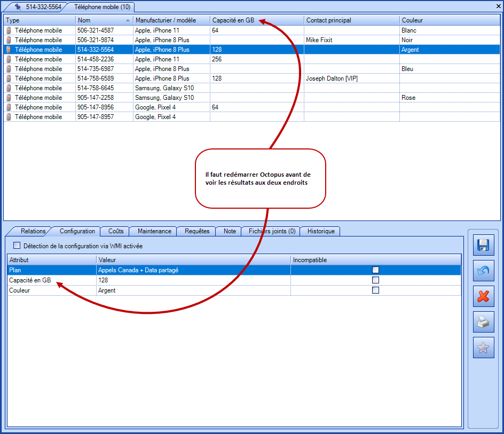Viewport: 504px width, 434px height.
Task: Toggle the Incompatible checkbox on the Couleur row
Action: [x=375, y=290]
